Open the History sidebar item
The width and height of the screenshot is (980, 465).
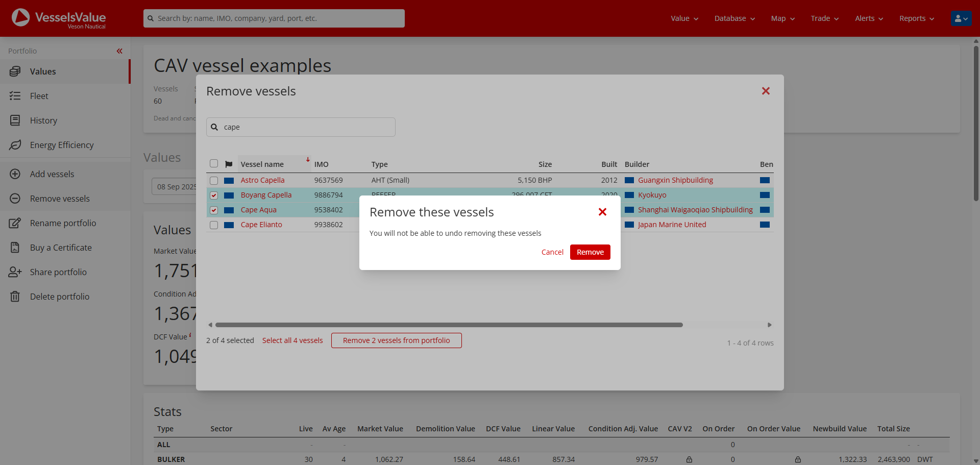[43, 120]
